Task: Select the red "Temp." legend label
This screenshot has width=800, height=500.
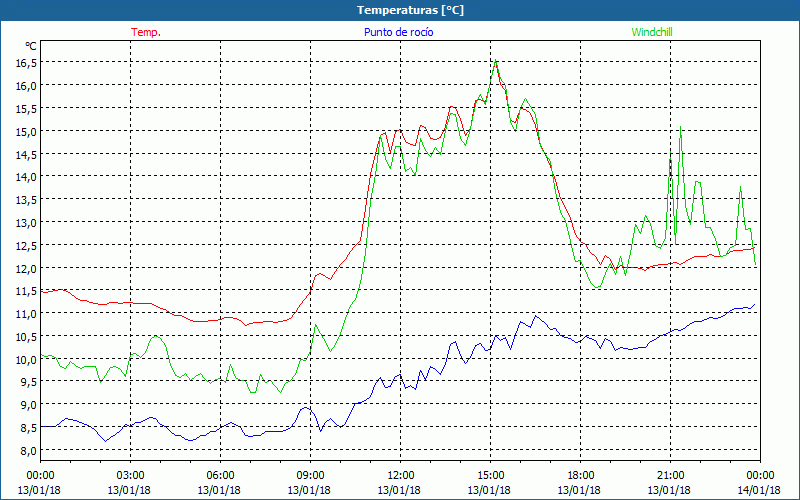Action: click(146, 32)
